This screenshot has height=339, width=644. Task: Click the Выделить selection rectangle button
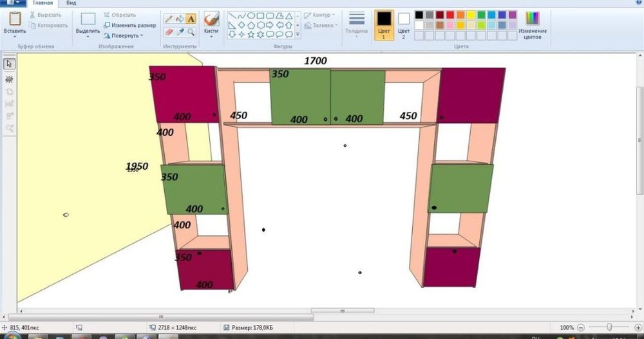[88, 19]
